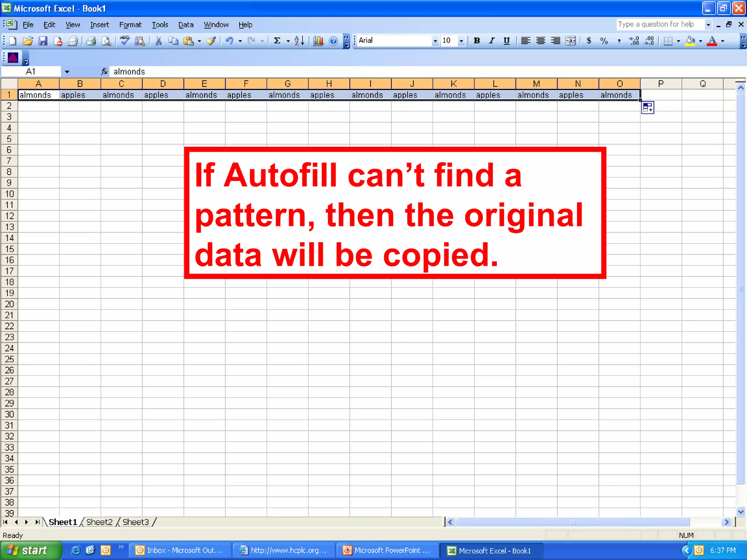The height and width of the screenshot is (560, 747).
Task: Expand the Borders options arrow
Action: coord(678,41)
